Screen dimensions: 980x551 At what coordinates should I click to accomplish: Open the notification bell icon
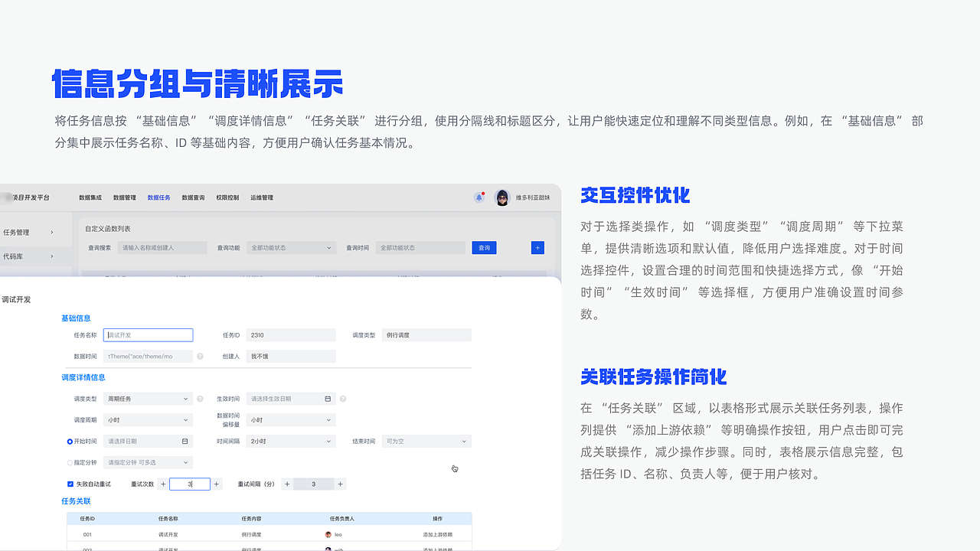(479, 197)
